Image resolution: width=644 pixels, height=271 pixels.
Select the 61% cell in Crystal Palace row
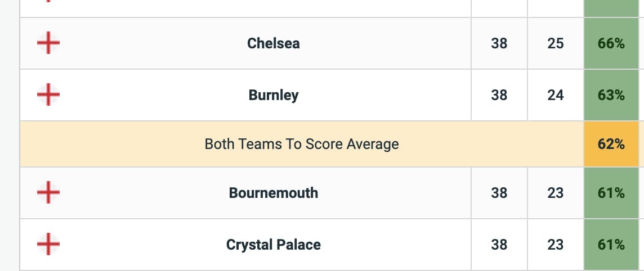(611, 245)
